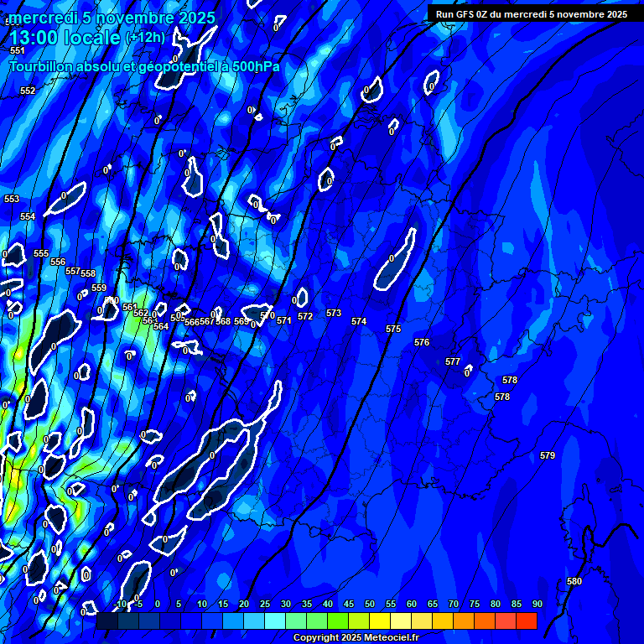Click the "552" geopotential contour label

28,91
